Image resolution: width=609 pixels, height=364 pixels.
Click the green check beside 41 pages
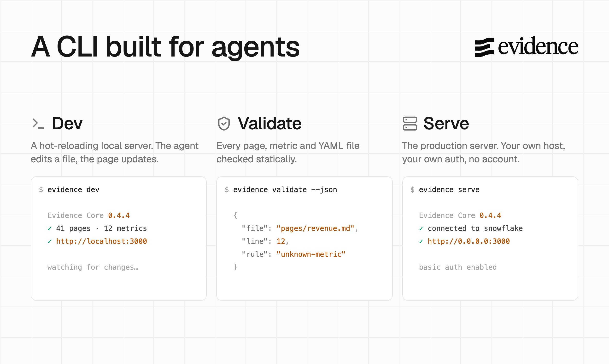(50, 229)
